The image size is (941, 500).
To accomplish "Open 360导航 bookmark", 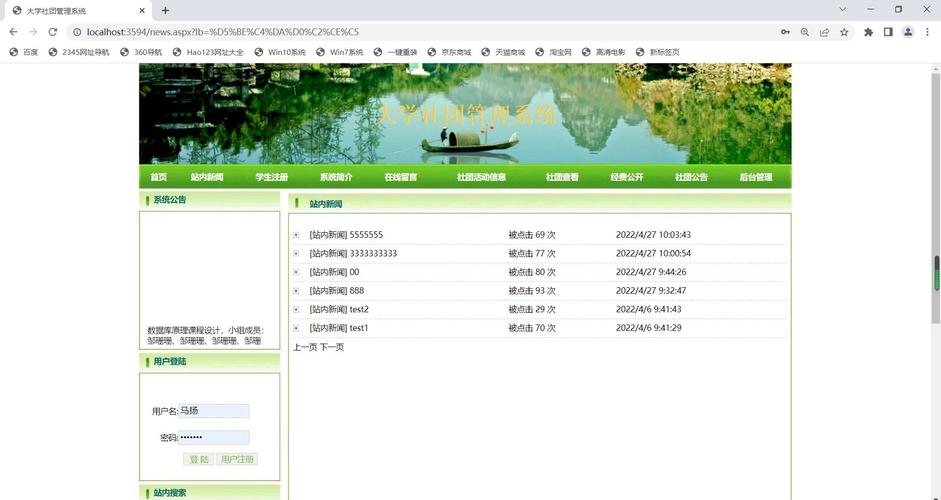I will [141, 52].
